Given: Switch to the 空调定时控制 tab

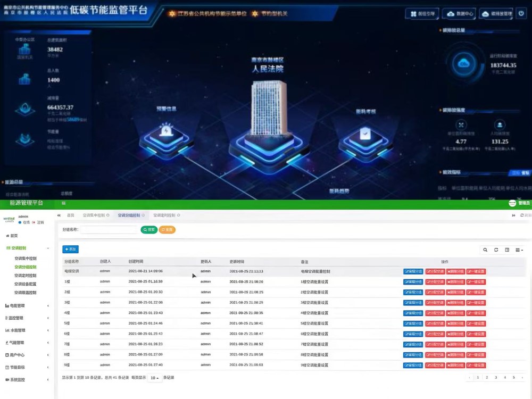Looking at the screenshot, I should [164, 215].
